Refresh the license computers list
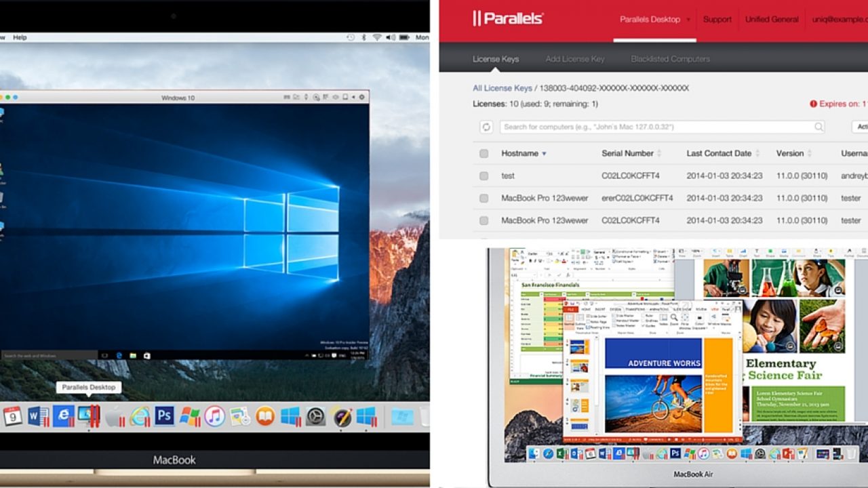 (486, 127)
